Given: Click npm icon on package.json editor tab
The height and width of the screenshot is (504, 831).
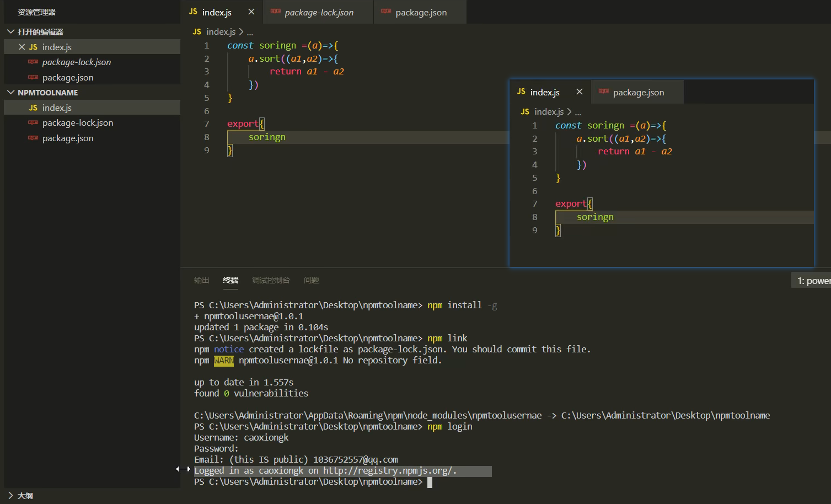Looking at the screenshot, I should coord(386,11).
